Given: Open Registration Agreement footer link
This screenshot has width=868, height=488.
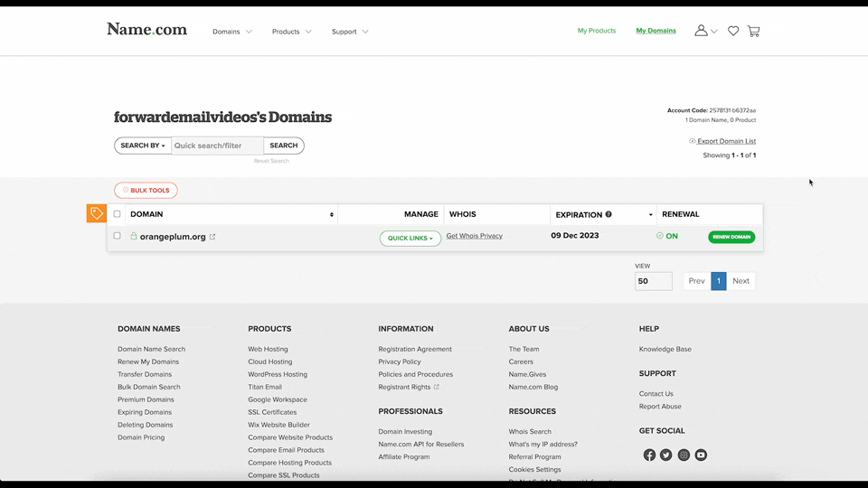Looking at the screenshot, I should click(x=415, y=349).
